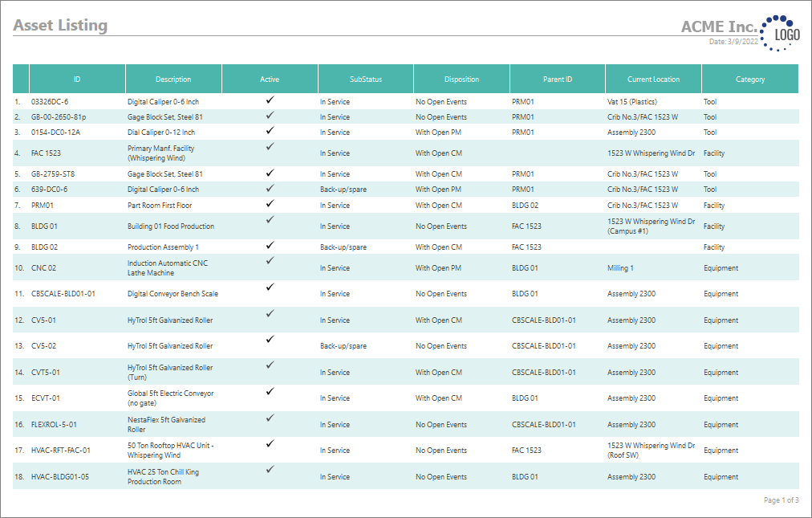Image resolution: width=812 pixels, height=518 pixels.
Task: Click Facility category for BLDG 02 row
Action: coord(714,247)
